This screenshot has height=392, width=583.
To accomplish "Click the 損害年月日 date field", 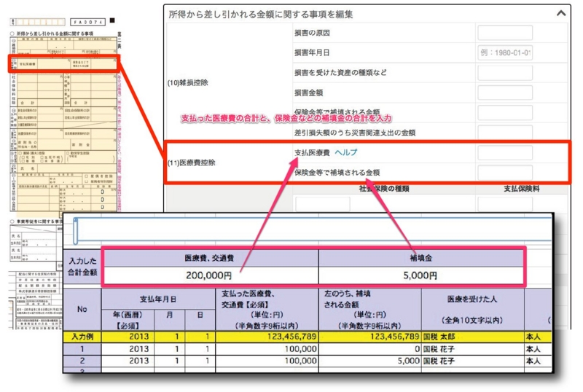I will point(504,52).
